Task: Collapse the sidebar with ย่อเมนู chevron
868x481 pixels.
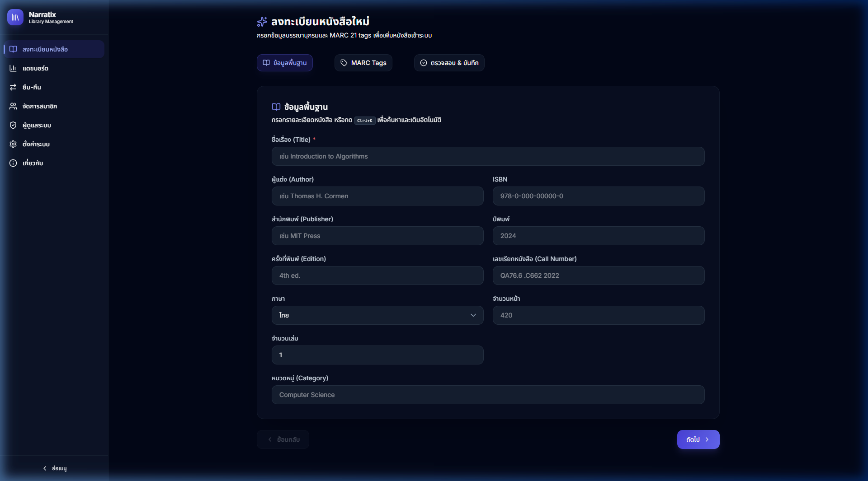Action: (x=45, y=468)
